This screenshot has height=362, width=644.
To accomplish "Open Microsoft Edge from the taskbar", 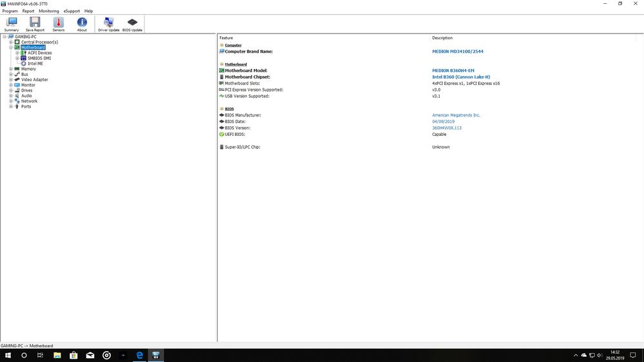I will 139,355.
